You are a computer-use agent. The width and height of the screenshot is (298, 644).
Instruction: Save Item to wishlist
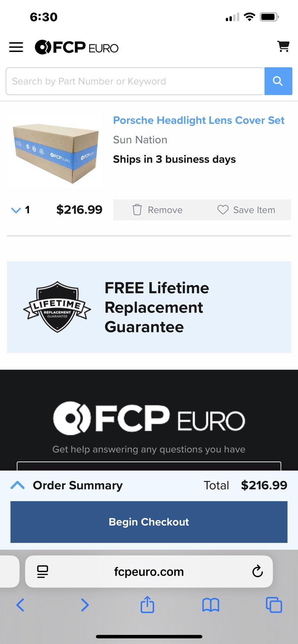[246, 210]
